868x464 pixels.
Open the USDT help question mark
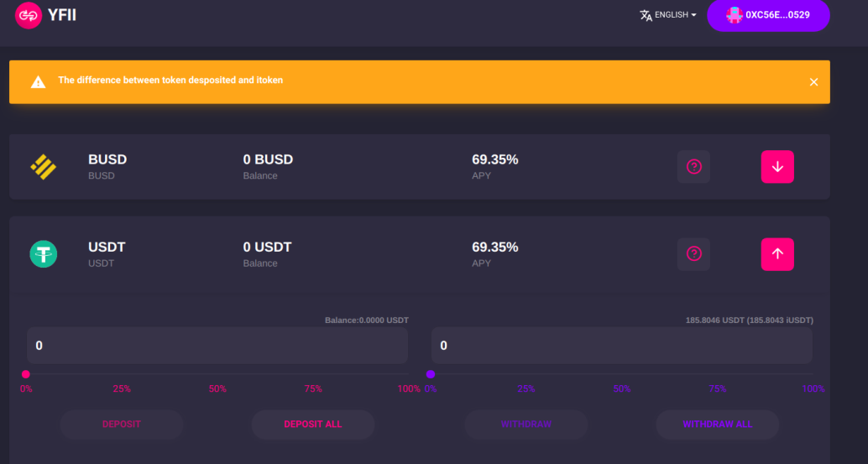(x=693, y=254)
